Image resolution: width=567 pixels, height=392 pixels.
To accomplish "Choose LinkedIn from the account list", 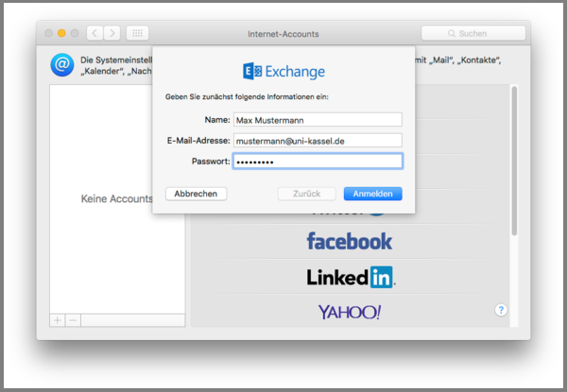I will (349, 277).
